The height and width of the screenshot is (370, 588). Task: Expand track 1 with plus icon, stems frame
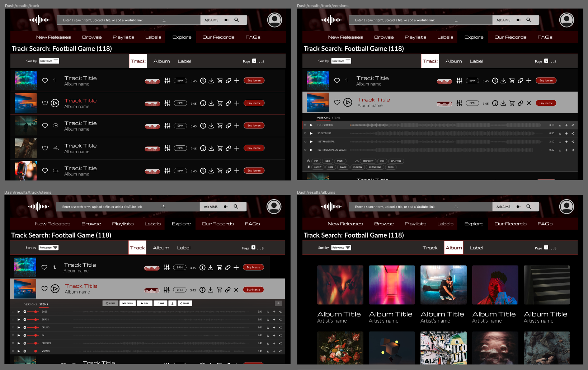pyautogui.click(x=236, y=267)
